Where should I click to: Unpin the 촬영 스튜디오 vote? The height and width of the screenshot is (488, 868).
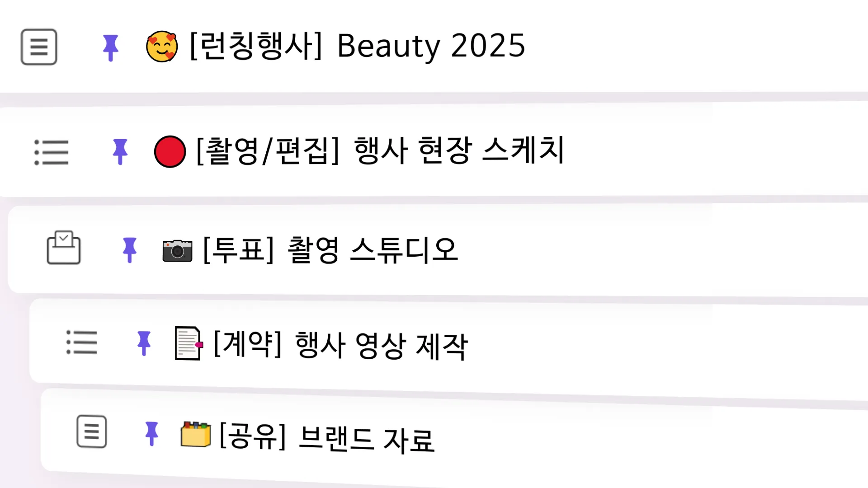(130, 249)
